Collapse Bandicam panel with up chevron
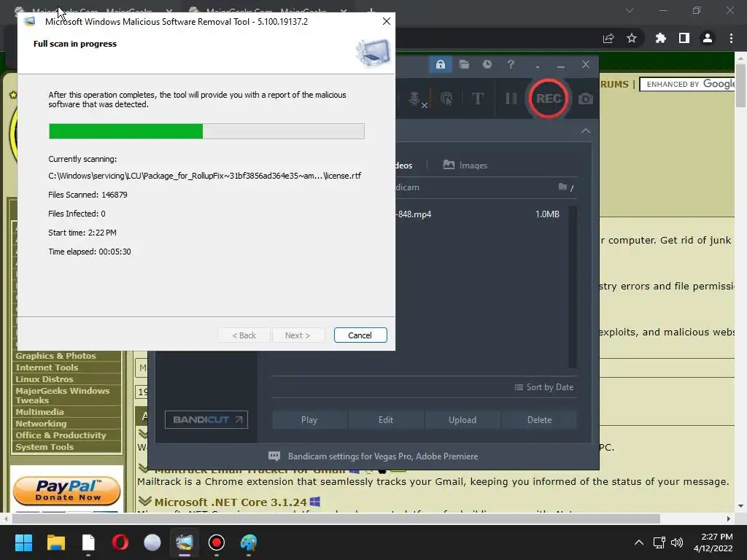747x560 pixels. (x=586, y=131)
